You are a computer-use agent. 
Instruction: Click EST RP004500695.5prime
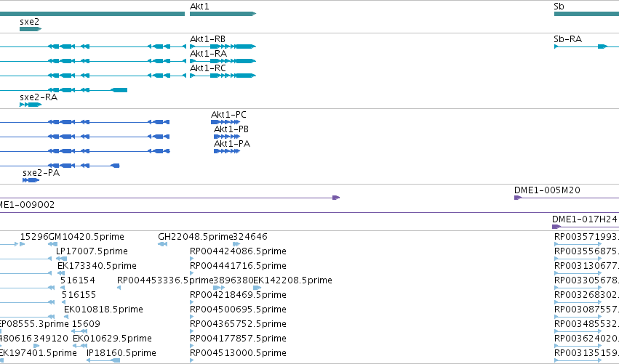(238, 310)
